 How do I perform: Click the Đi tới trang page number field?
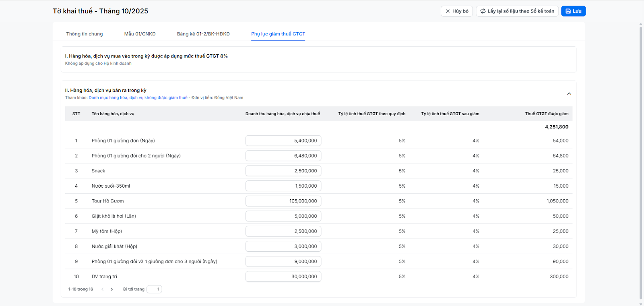(x=154, y=289)
